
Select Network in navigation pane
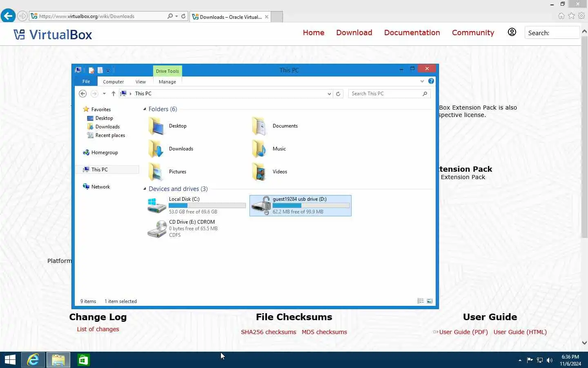(x=96, y=187)
